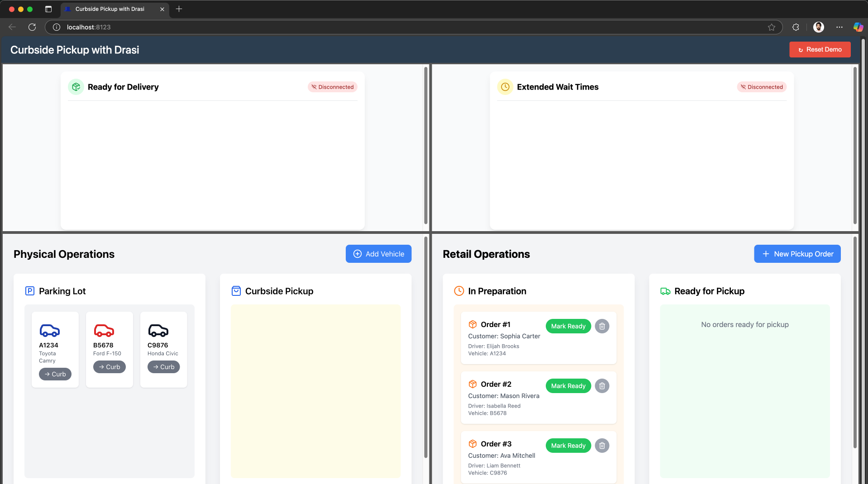Click the In Preparation clock icon
Viewport: 868px width, 484px height.
point(458,291)
